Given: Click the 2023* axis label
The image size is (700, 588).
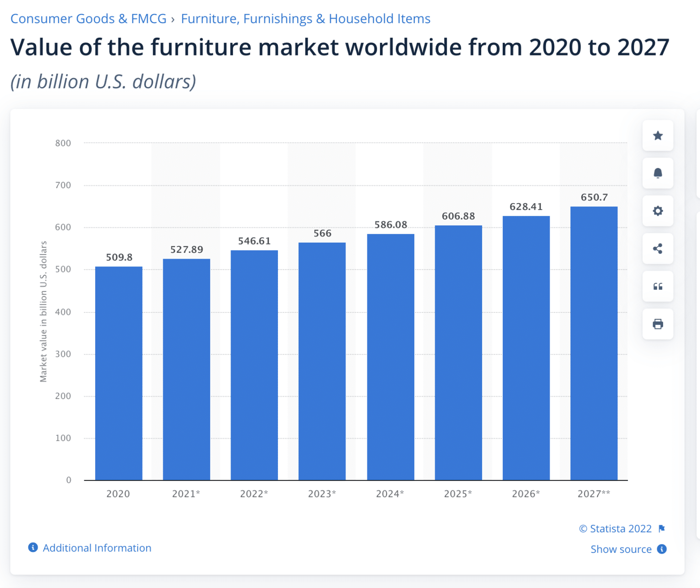Looking at the screenshot, I should (322, 493).
